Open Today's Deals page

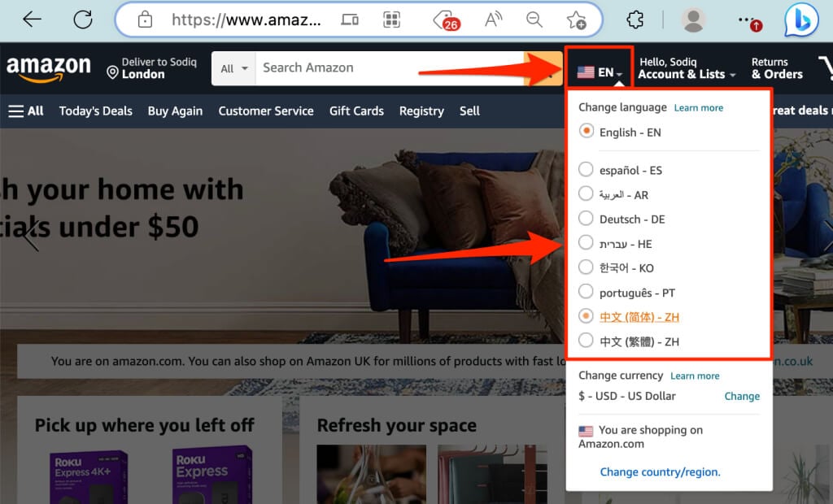tap(96, 111)
